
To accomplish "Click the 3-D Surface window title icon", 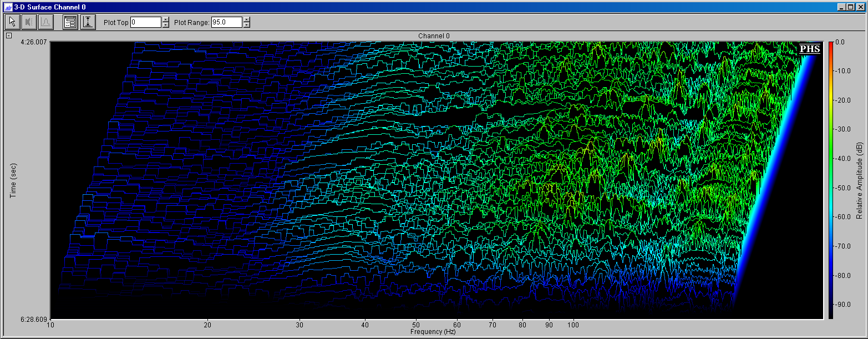I will [x=8, y=7].
